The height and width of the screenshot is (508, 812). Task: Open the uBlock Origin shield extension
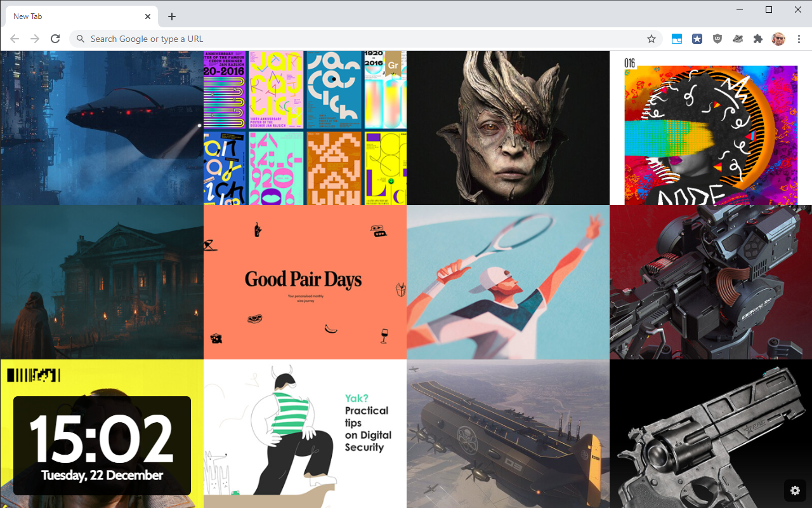click(717, 39)
